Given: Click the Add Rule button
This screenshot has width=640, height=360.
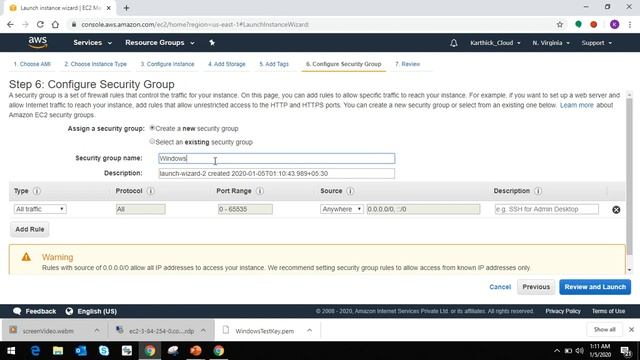Looking at the screenshot, I should 30,229.
